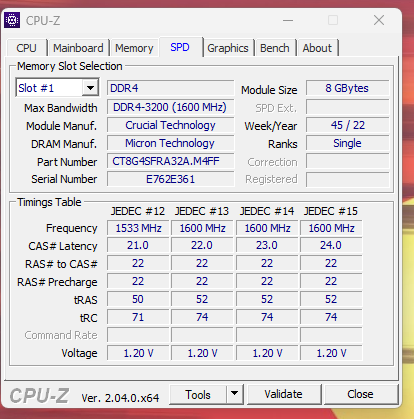Screen dimensions: 414x419
Task: Expand the Slot #1 dropdown arrow
Action: (90, 88)
